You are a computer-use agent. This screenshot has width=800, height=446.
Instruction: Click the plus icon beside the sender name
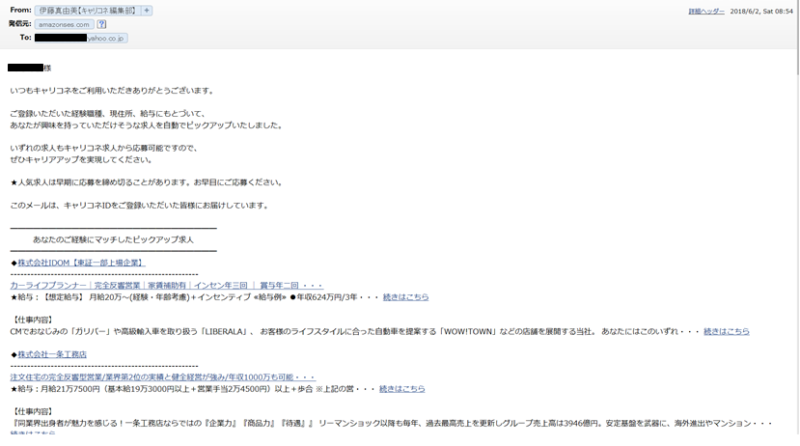click(x=146, y=10)
